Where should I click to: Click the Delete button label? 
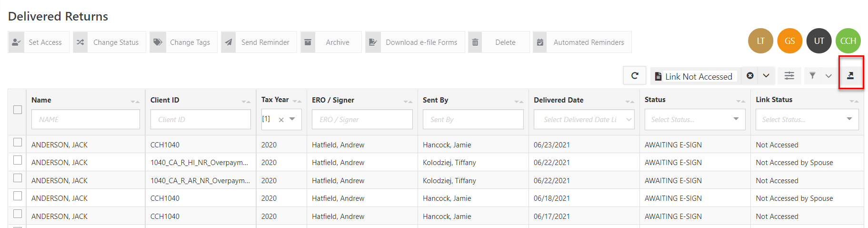coord(505,42)
